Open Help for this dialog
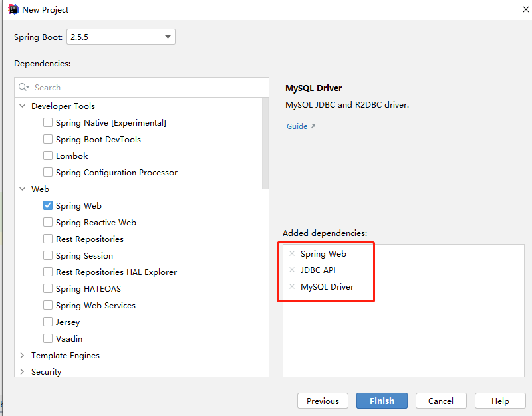Image resolution: width=532 pixels, height=416 pixels. (x=500, y=401)
